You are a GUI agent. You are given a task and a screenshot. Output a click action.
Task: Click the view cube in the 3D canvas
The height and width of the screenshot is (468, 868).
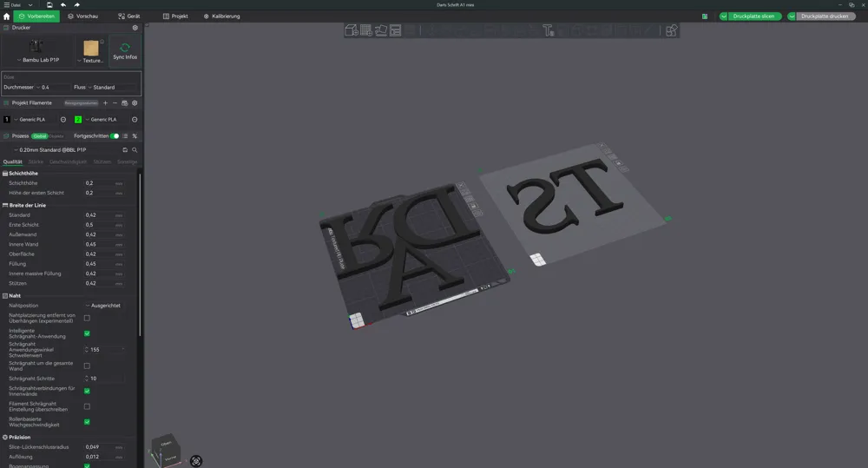(166, 450)
